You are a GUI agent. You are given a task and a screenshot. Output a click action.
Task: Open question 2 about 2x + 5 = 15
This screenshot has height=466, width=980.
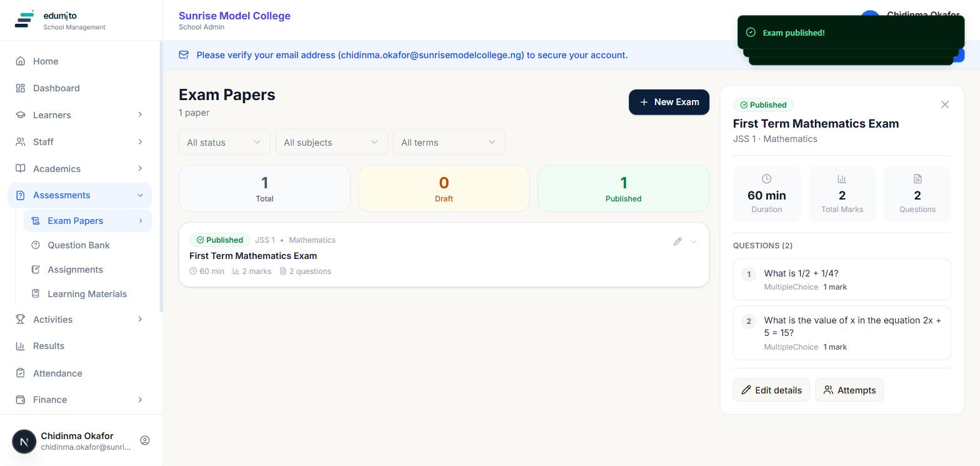(x=842, y=333)
